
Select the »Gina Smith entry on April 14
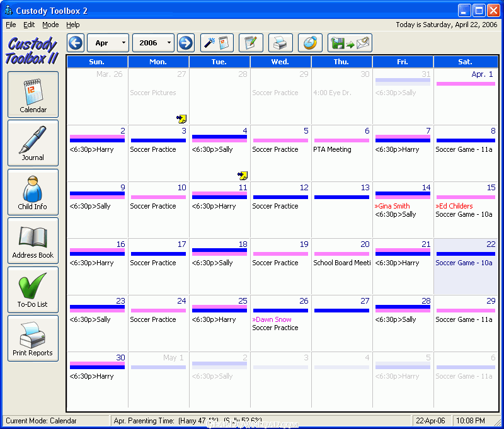392,206
